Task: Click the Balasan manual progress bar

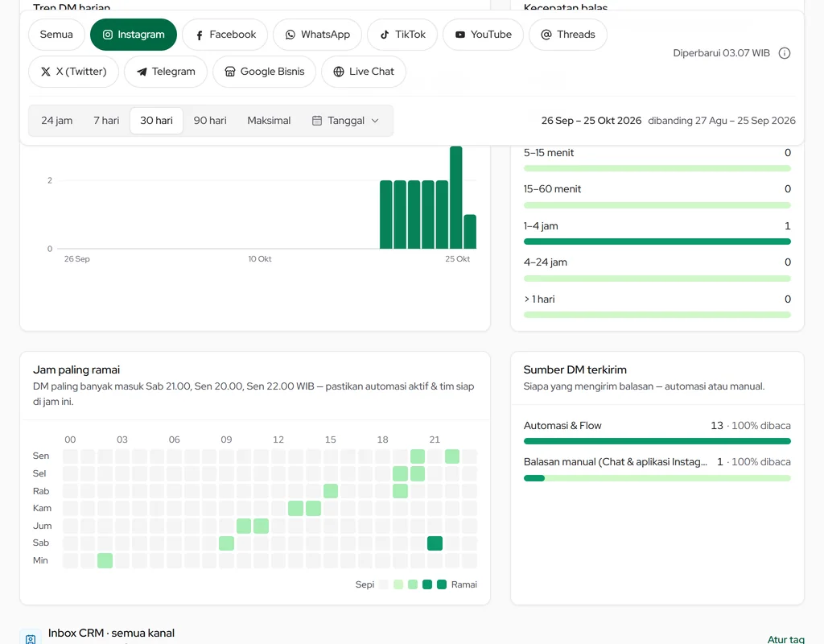Action: tap(657, 478)
